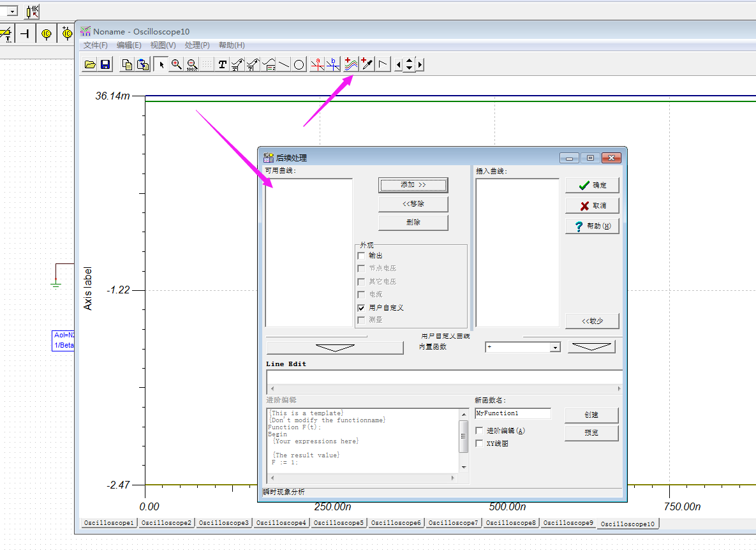Enable the 进阶编辑(A) checkbox

[x=479, y=431]
